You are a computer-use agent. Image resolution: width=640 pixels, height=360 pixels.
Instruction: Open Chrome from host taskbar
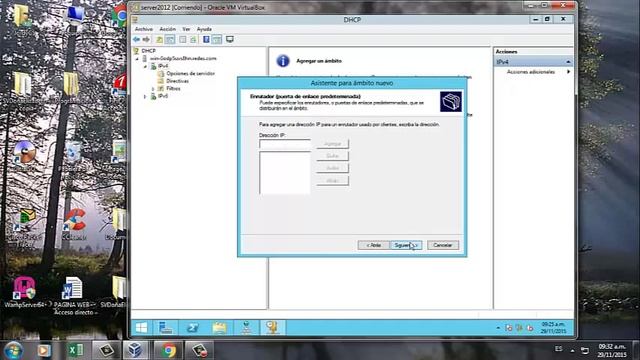(x=168, y=350)
